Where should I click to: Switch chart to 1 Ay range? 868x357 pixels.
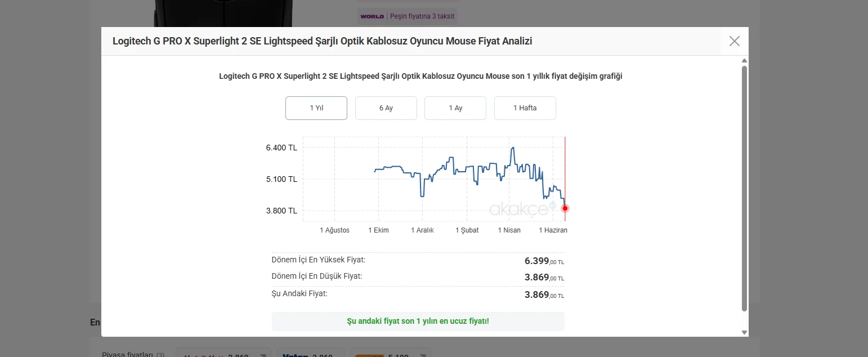click(455, 108)
